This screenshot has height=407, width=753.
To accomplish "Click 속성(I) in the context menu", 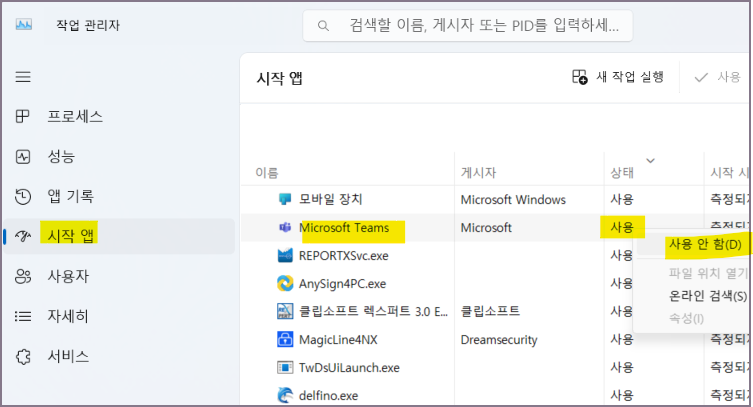I will click(x=686, y=318).
